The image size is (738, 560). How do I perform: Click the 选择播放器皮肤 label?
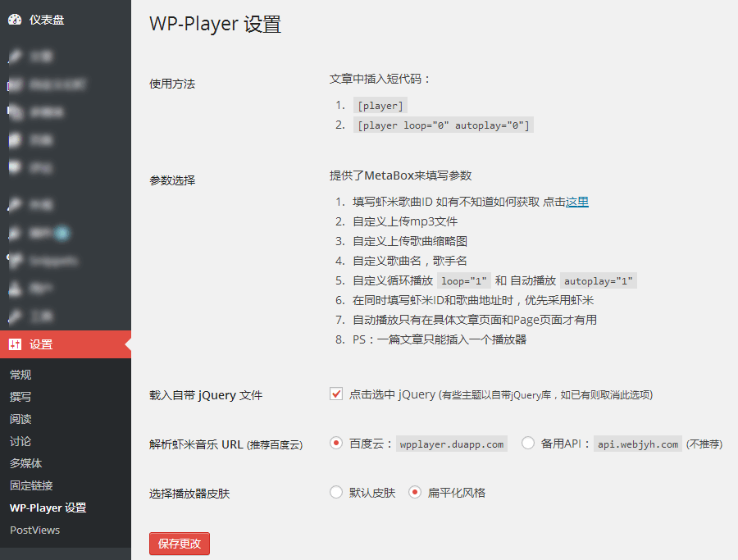click(x=189, y=494)
